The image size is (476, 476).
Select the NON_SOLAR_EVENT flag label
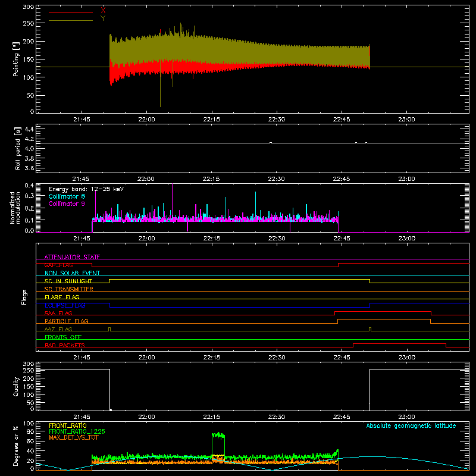click(x=72, y=273)
